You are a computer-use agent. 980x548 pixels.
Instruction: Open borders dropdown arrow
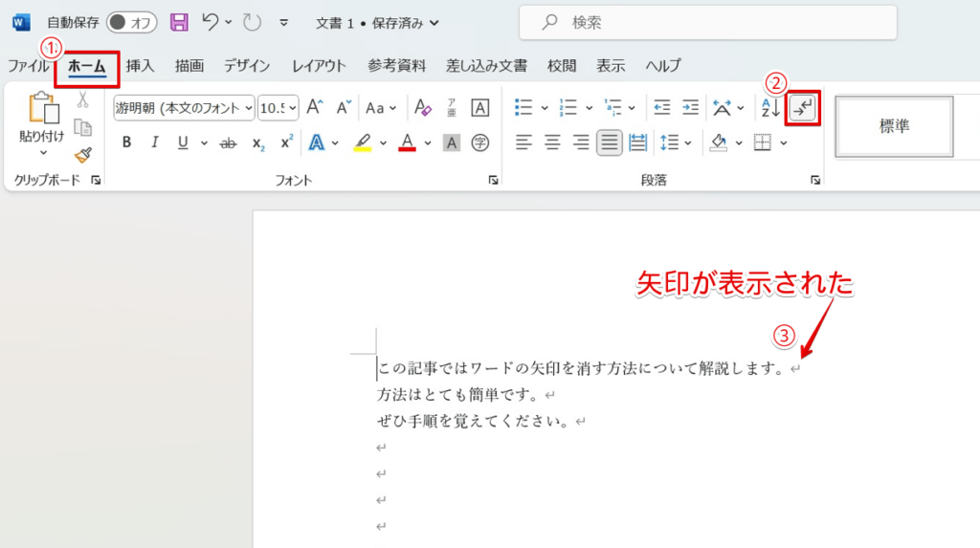click(x=784, y=143)
